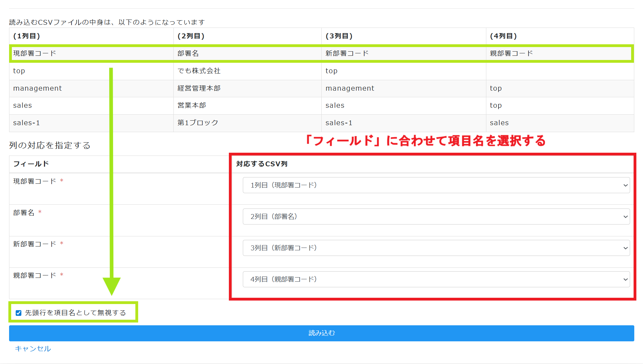Select the (2列目) column header
This screenshot has width=643, height=364.
[191, 36]
